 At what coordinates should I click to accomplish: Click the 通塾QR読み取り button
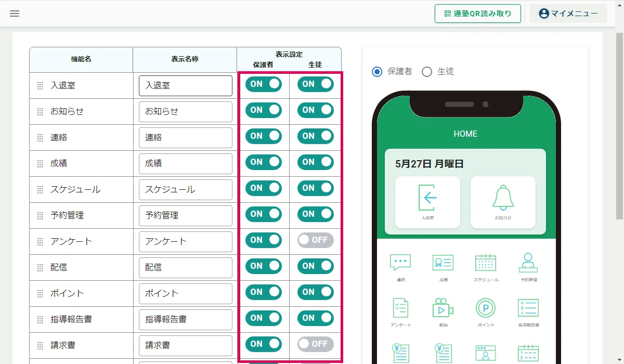(x=478, y=14)
